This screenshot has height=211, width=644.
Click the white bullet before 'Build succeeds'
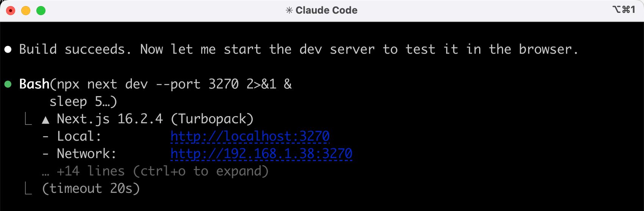[x=8, y=49]
